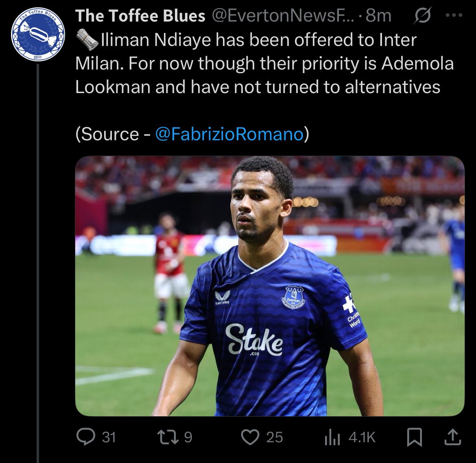Expand the Everton player photo
This screenshot has width=476, height=463.
[270, 286]
